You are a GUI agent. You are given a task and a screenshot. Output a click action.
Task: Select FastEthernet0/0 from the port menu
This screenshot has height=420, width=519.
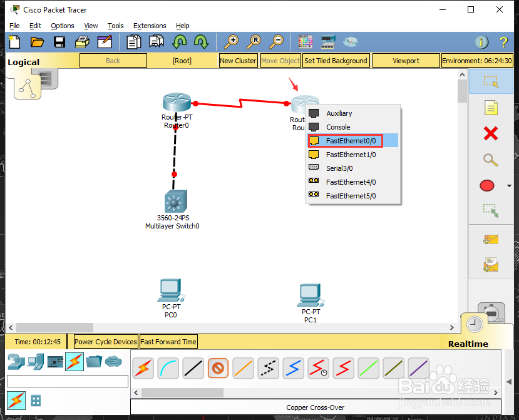(352, 141)
